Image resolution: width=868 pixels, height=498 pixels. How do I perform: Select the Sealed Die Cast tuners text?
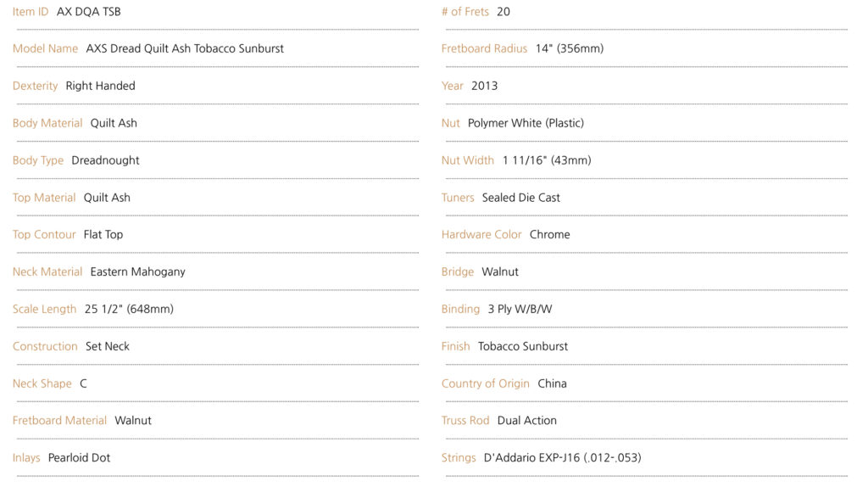point(521,198)
